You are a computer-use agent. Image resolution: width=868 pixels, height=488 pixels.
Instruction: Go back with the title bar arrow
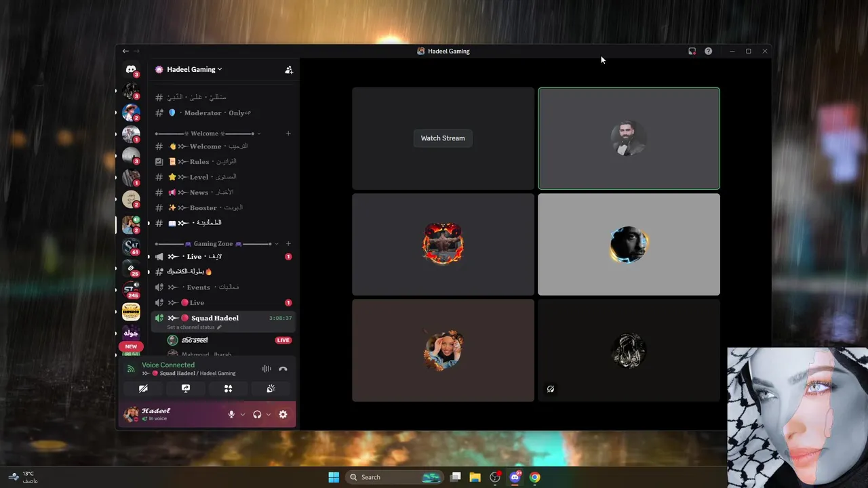(125, 51)
